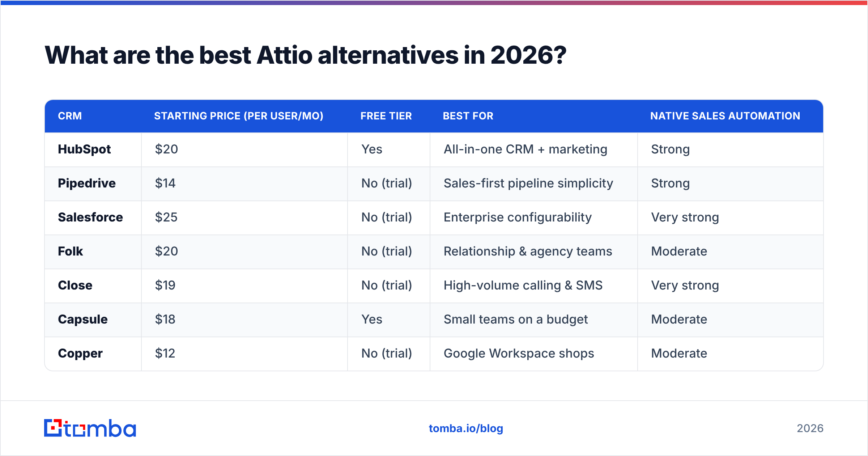The image size is (868, 456).
Task: Select the HubSpot row name
Action: 84,149
